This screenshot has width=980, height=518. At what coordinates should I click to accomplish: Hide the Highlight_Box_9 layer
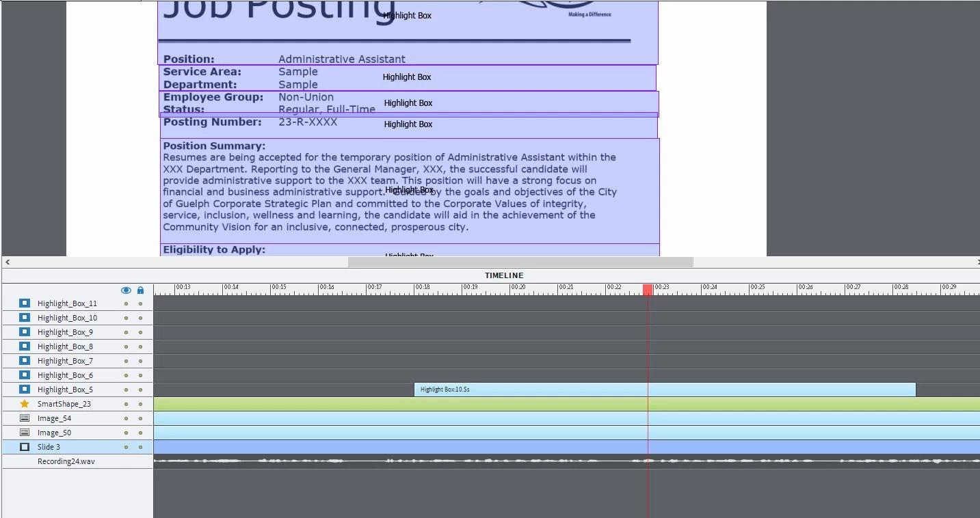pyautogui.click(x=126, y=332)
